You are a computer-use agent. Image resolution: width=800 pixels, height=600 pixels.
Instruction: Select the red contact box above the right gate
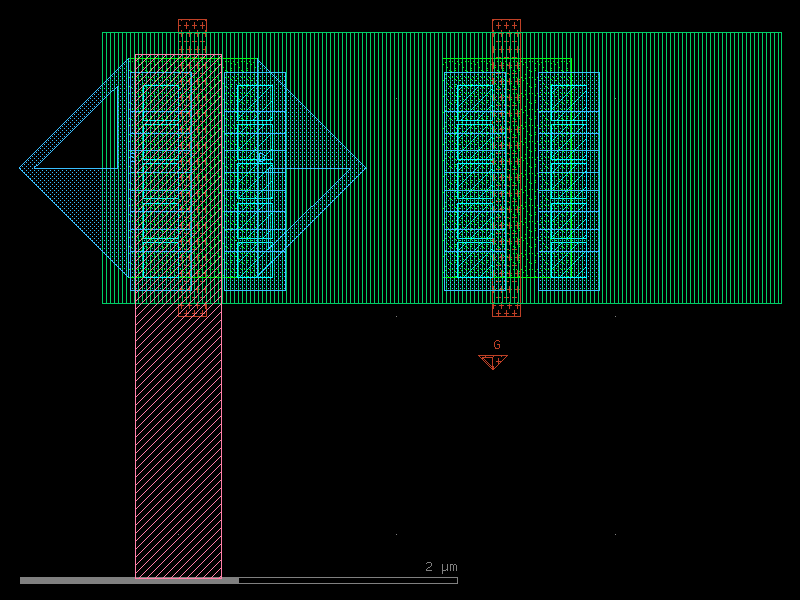coord(506,25)
